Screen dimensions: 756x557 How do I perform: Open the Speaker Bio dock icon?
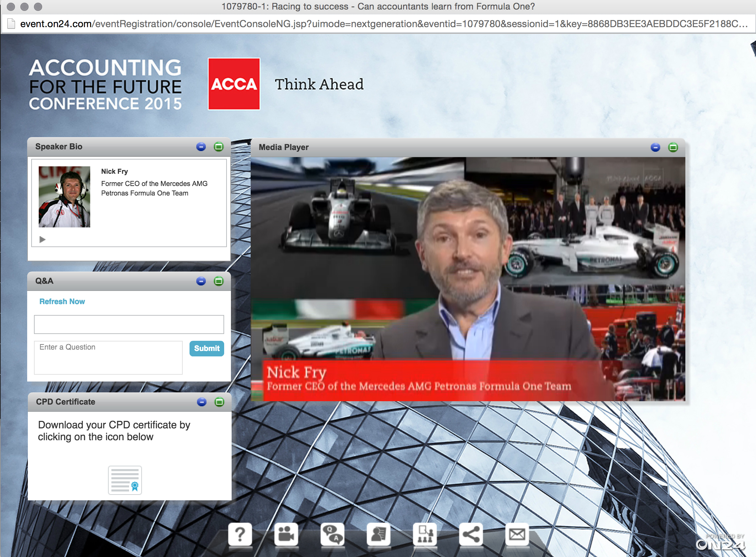click(x=379, y=535)
